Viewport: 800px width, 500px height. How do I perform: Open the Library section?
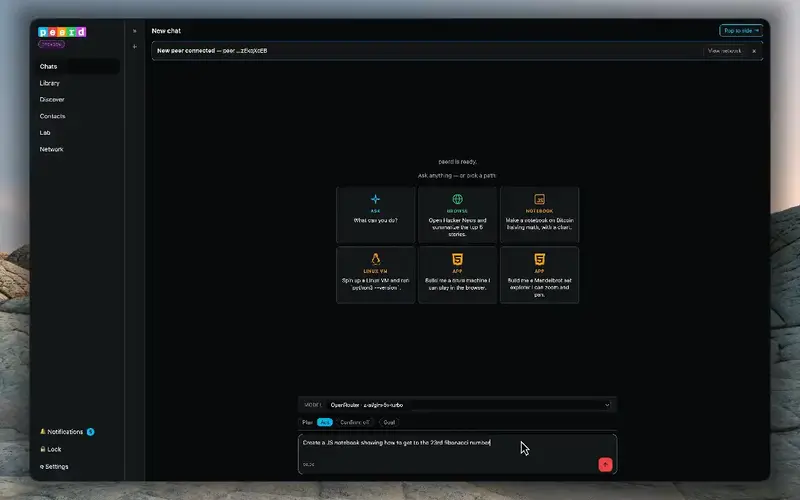pos(49,83)
